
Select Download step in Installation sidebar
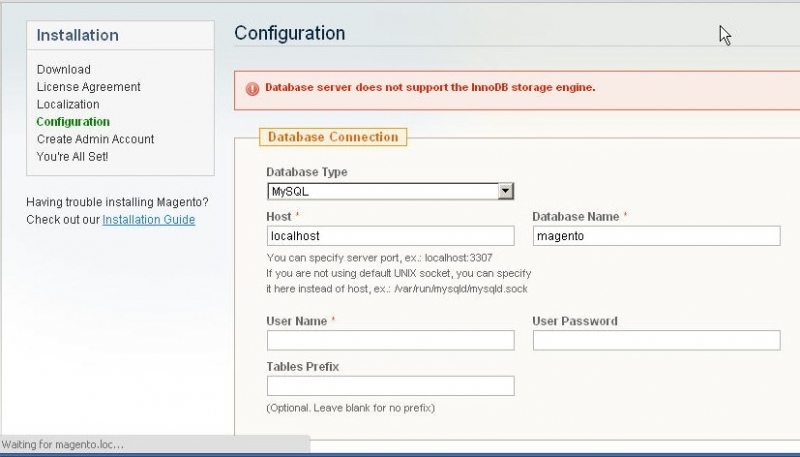[64, 70]
